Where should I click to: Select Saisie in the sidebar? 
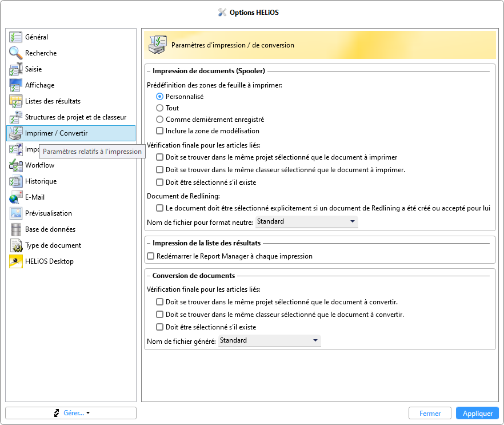[71, 69]
